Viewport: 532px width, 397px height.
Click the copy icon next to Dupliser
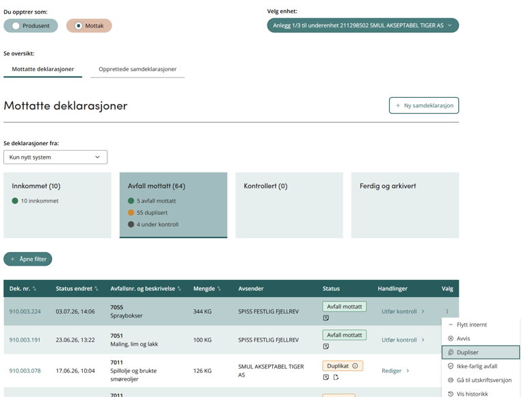pos(451,353)
